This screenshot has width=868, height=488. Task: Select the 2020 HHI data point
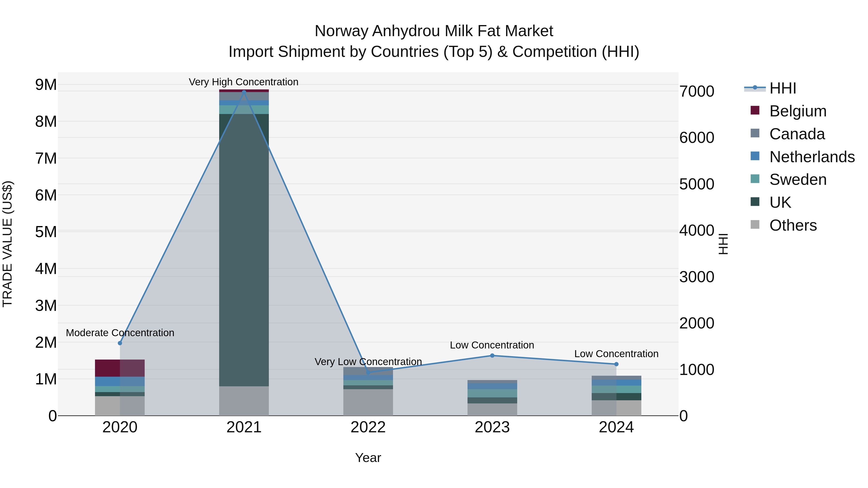120,343
